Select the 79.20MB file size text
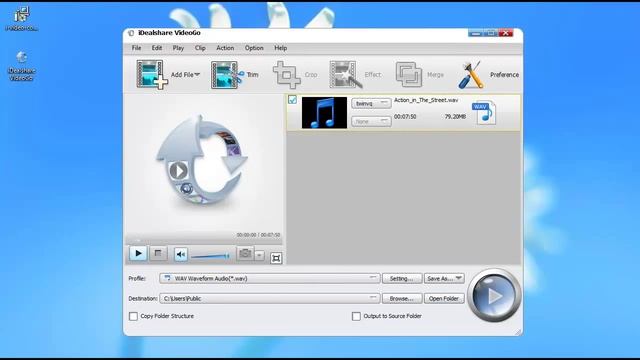The image size is (640, 360). (x=455, y=117)
